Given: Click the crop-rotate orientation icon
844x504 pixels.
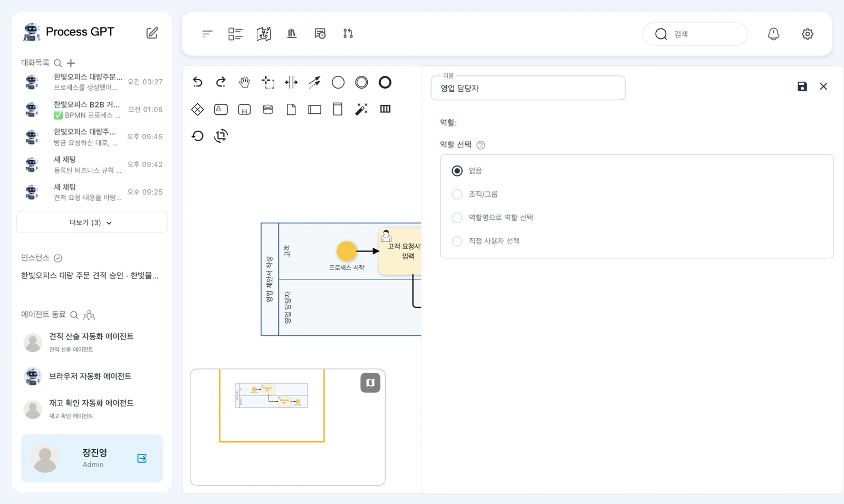Looking at the screenshot, I should (221, 136).
